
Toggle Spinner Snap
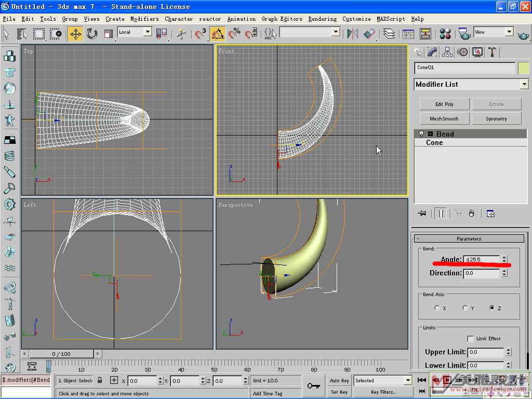tap(251, 34)
